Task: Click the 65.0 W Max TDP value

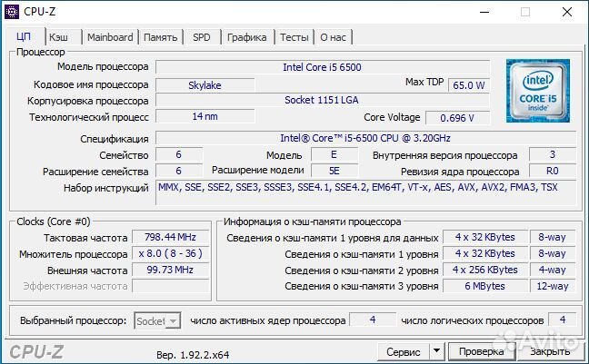Action: pos(469,85)
